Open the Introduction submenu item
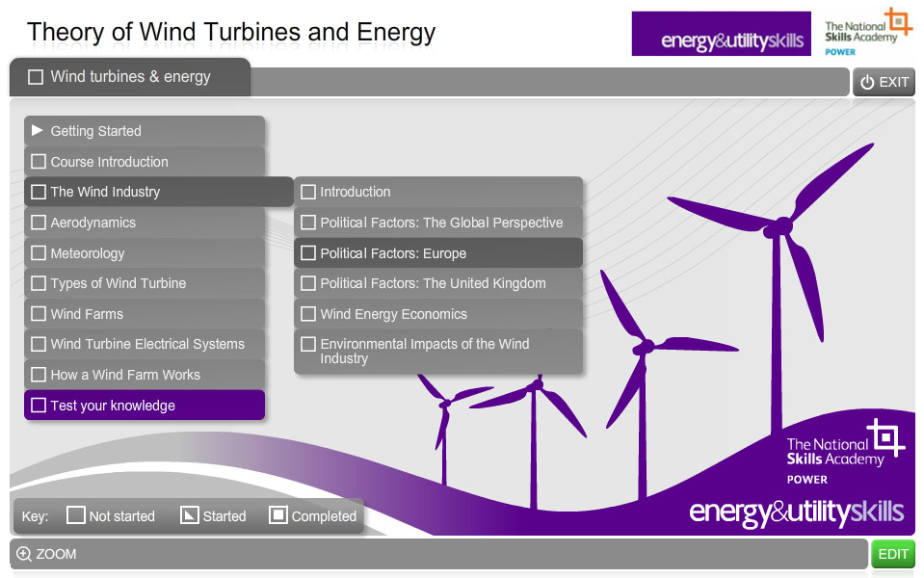The height and width of the screenshot is (578, 924). (438, 192)
